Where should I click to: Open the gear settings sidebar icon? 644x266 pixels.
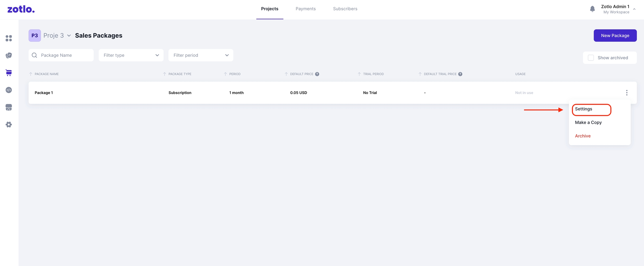click(9, 125)
